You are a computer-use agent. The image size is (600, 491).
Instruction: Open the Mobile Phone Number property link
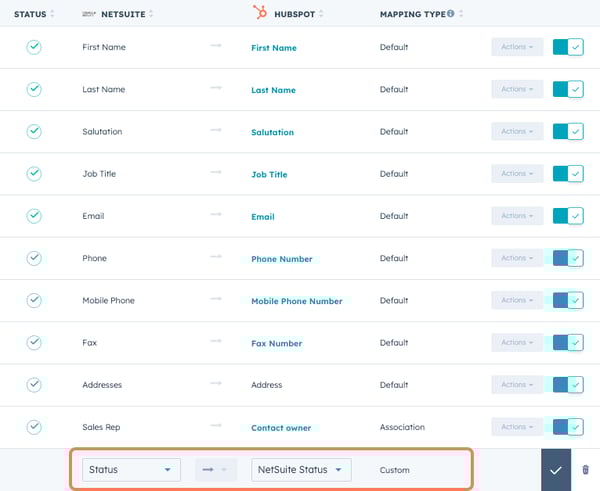click(x=297, y=301)
